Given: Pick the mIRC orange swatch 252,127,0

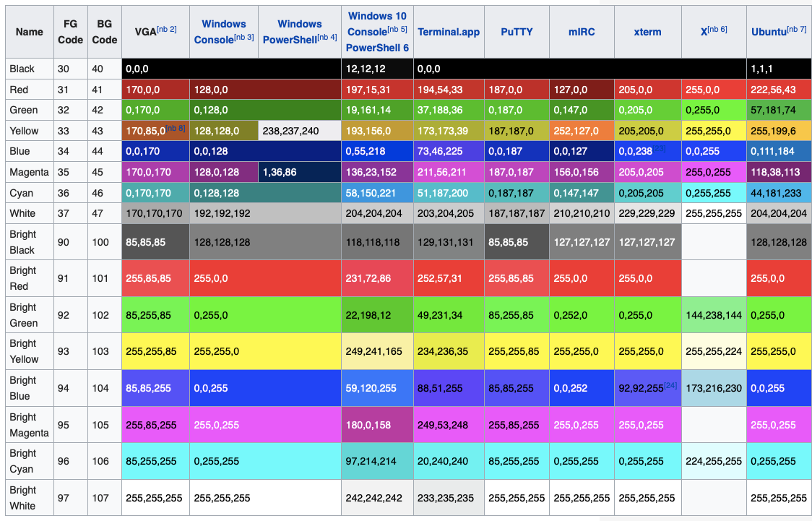Looking at the screenshot, I should click(x=582, y=131).
